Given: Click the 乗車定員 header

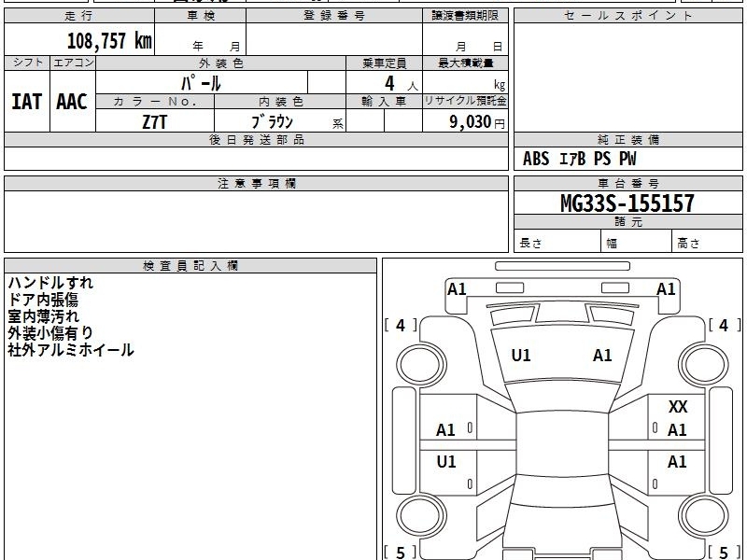Looking at the screenshot, I should [x=384, y=63].
